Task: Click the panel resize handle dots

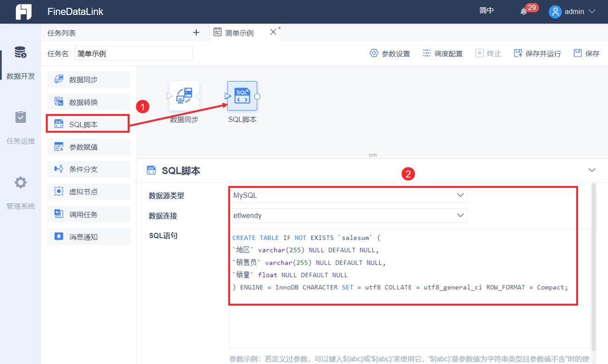Action: [373, 155]
